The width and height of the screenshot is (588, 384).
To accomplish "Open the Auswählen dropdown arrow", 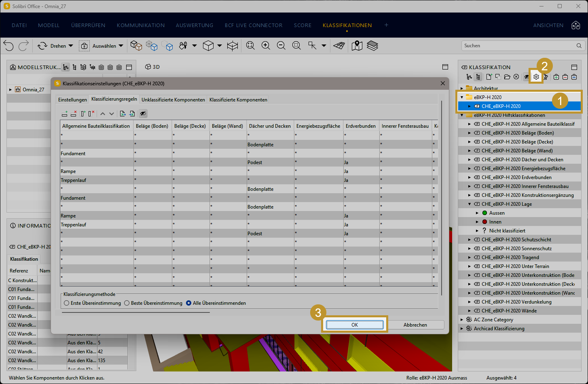I will (121, 46).
